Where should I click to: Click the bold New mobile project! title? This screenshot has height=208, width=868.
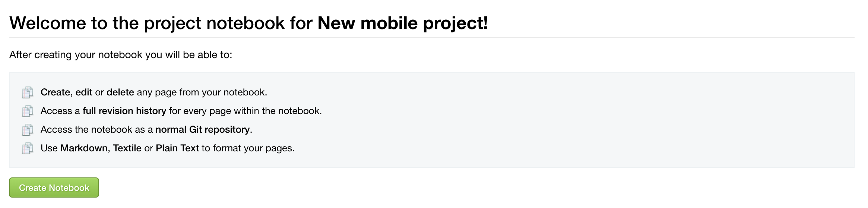point(403,23)
